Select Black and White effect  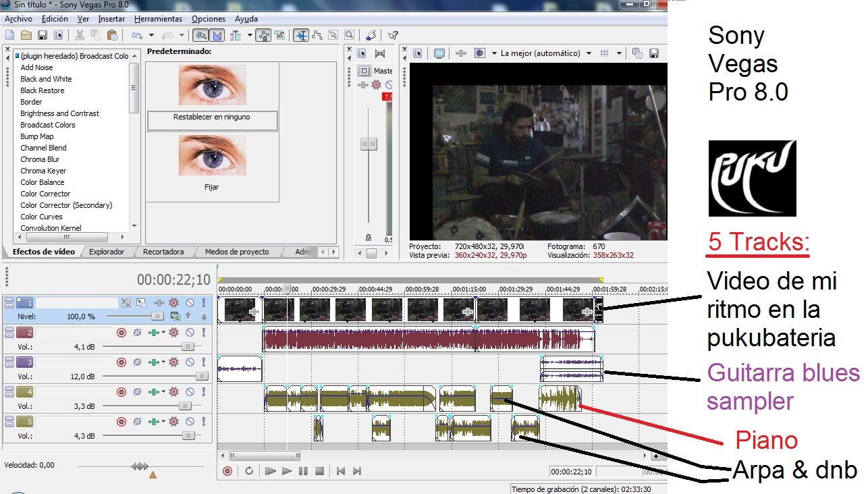[x=46, y=79]
